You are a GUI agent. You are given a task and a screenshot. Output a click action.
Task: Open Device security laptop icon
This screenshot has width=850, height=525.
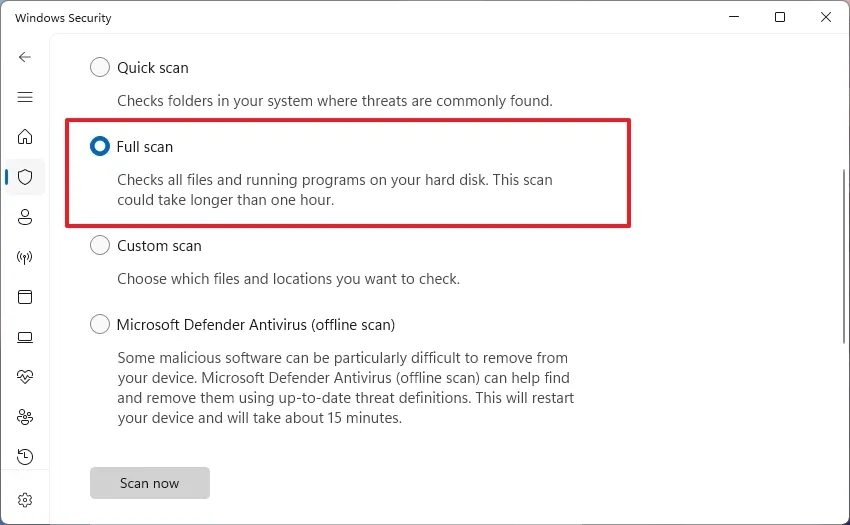click(25, 337)
